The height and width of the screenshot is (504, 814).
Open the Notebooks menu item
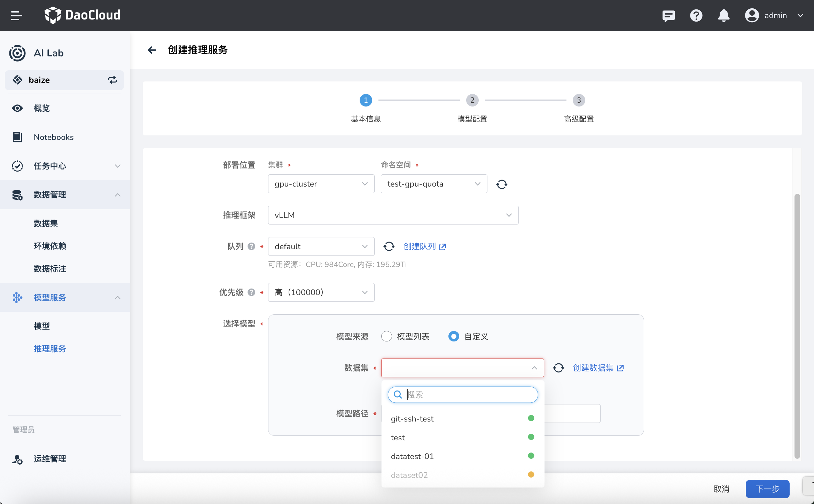pyautogui.click(x=54, y=137)
